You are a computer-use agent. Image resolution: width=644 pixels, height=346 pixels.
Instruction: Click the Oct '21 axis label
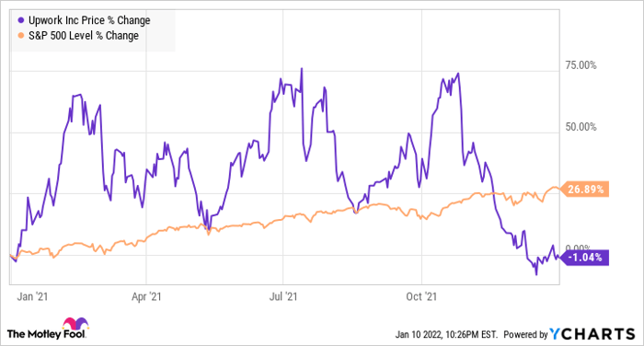pyautogui.click(x=421, y=296)
